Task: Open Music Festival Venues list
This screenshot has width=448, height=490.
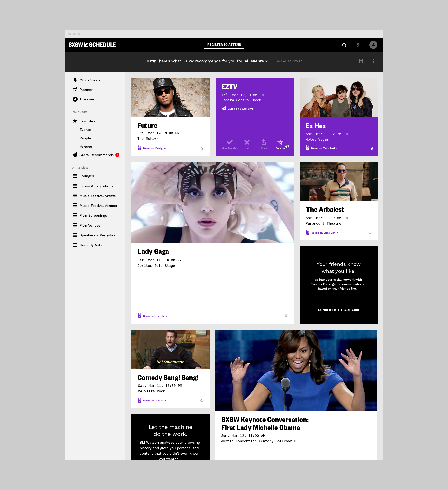Action: click(x=98, y=206)
